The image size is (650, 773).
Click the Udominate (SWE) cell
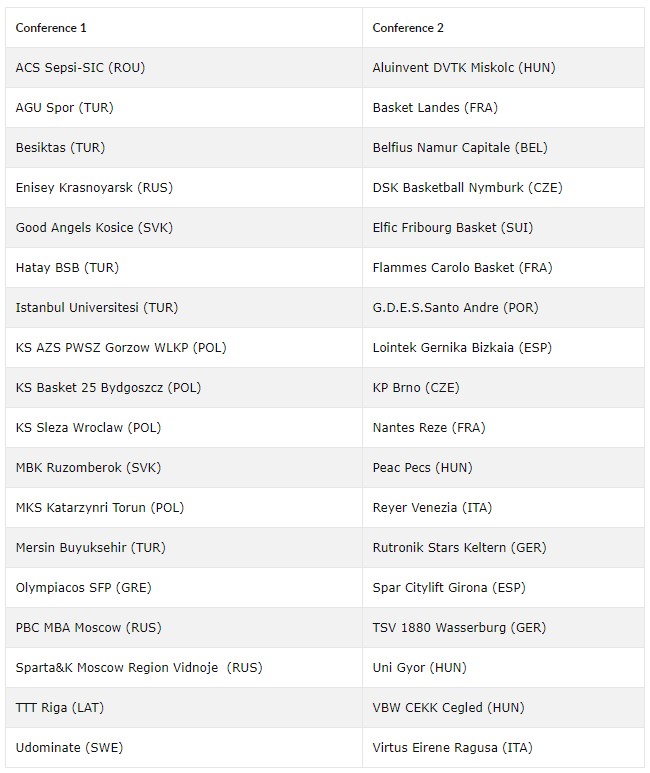(x=69, y=747)
